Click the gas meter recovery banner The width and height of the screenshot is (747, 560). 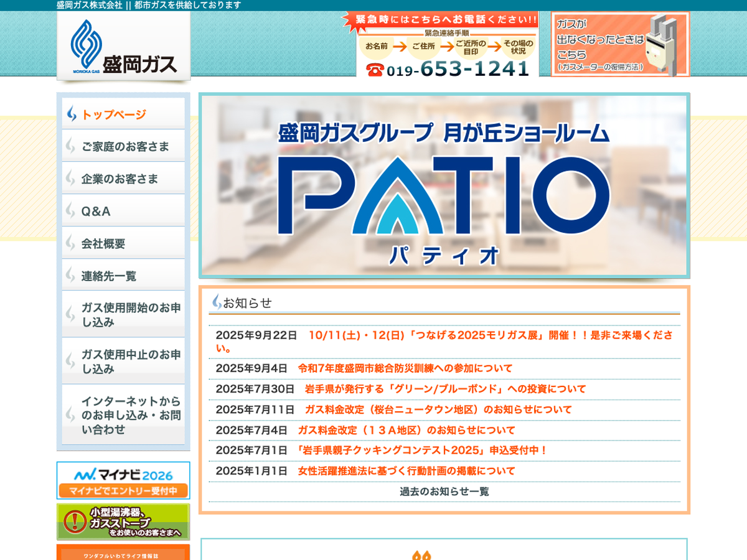coord(620,44)
